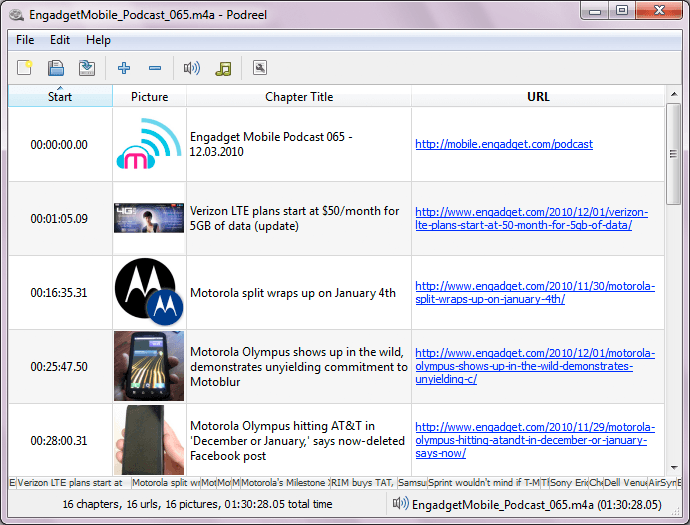Image resolution: width=690 pixels, height=525 pixels.
Task: Select title 'Motorola Olympus hitting AT&T'
Action: (297, 441)
